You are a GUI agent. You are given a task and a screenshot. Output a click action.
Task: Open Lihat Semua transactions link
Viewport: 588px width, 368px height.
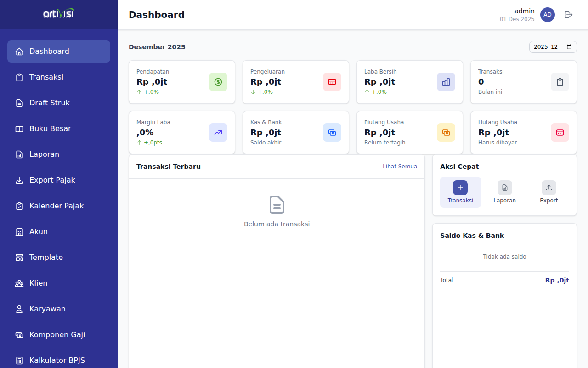[400, 167]
